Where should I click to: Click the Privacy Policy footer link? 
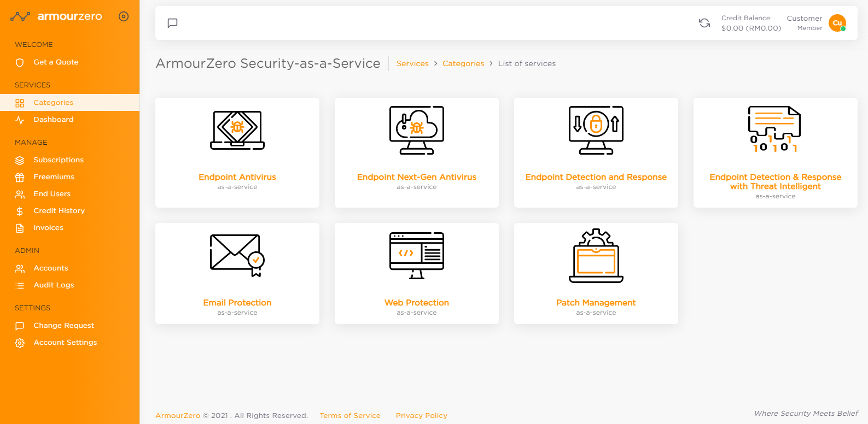pos(422,416)
